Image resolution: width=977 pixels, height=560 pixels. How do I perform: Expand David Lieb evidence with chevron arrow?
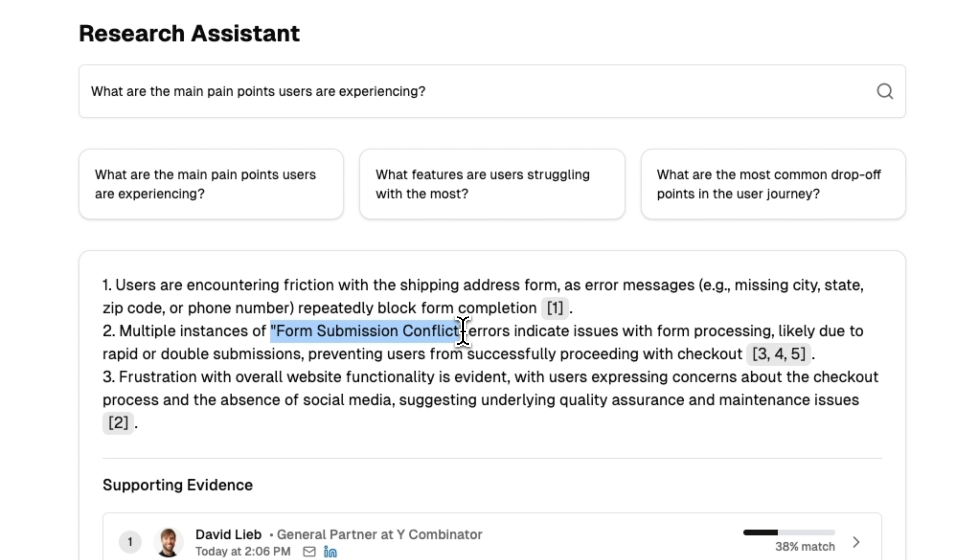point(856,542)
